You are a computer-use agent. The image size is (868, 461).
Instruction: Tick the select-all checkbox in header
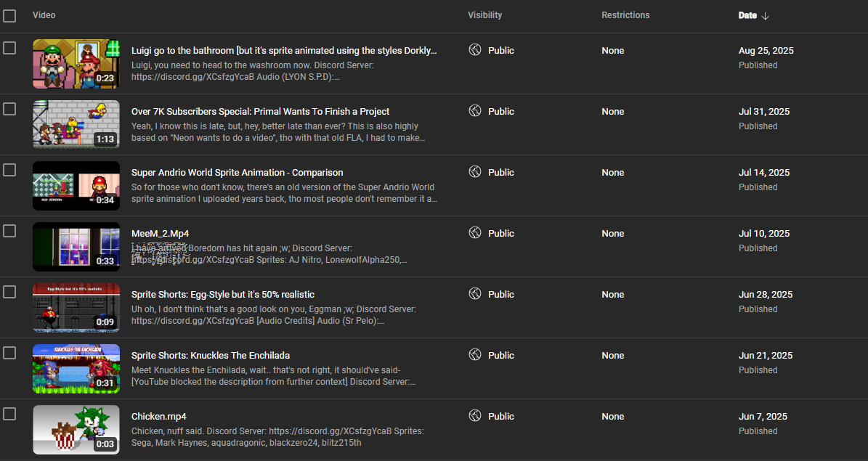pos(9,16)
